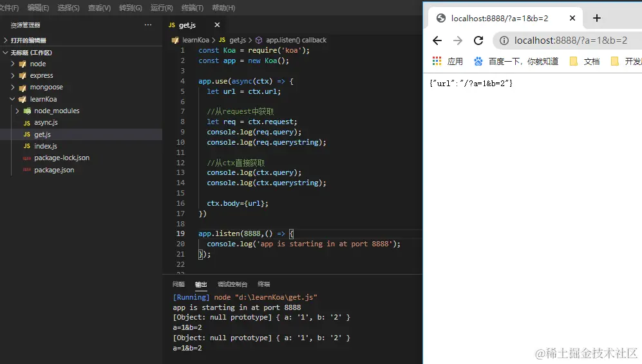
Task: Open explorer panel more actions ellipsis
Action: click(x=148, y=25)
